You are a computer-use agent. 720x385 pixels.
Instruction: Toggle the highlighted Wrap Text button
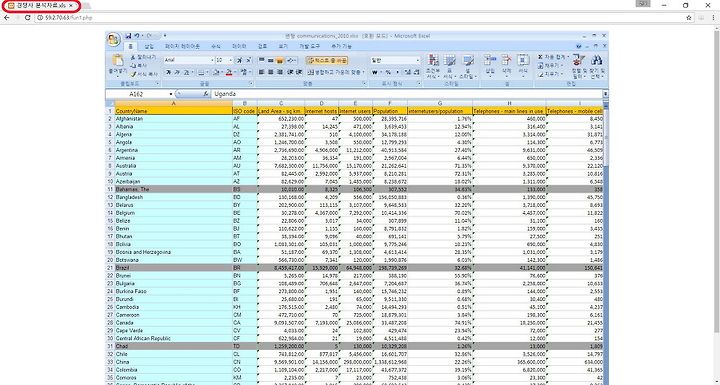coord(327,60)
